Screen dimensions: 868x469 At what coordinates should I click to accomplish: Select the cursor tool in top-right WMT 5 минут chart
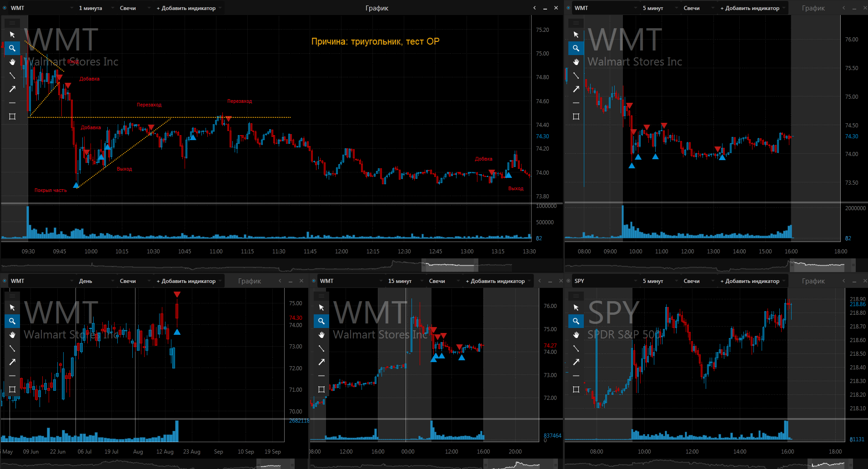click(576, 35)
